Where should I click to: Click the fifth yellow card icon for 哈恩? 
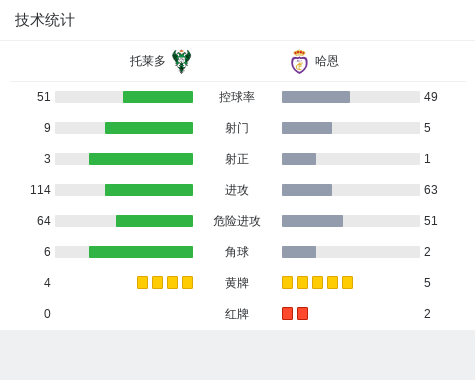(x=347, y=283)
